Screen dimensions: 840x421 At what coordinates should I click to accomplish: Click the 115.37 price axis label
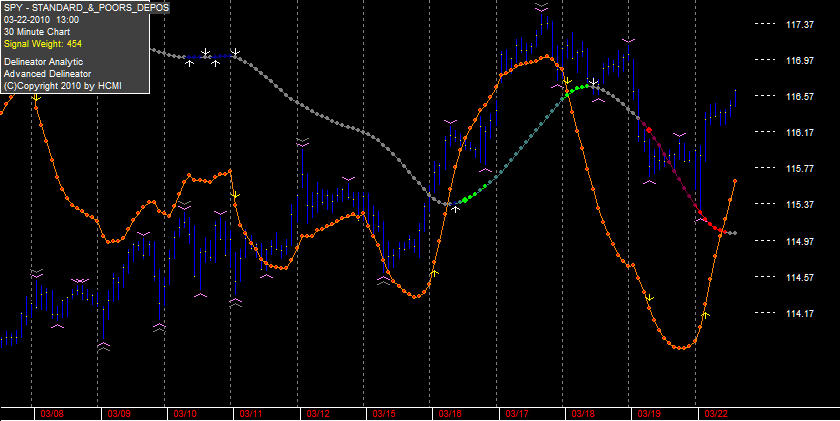[799, 204]
